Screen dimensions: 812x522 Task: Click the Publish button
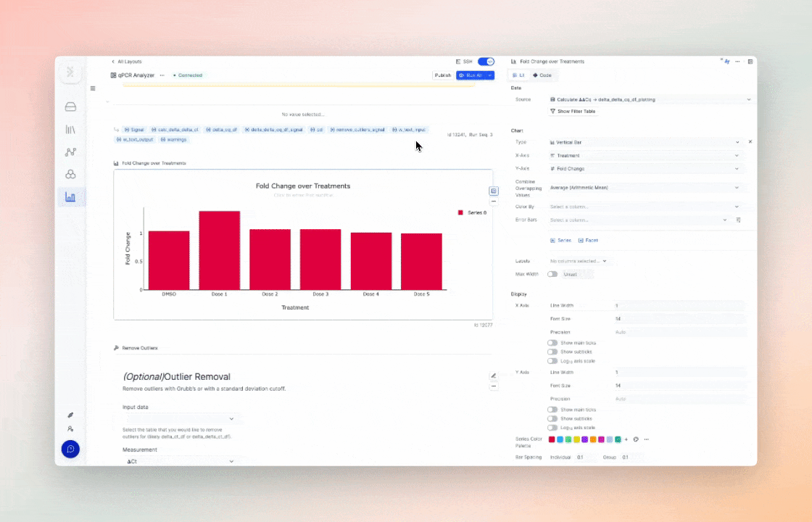tap(443, 75)
